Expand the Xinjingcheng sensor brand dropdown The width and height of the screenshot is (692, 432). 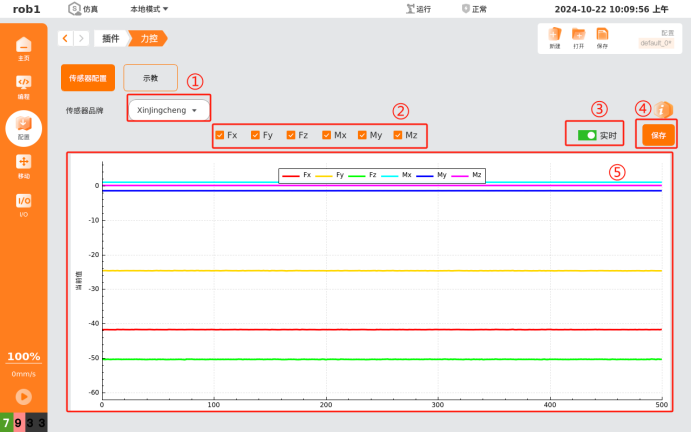pos(169,110)
